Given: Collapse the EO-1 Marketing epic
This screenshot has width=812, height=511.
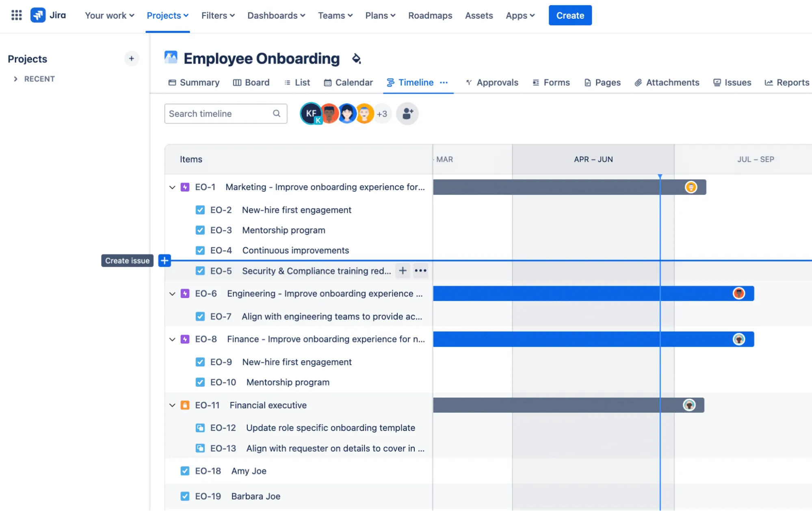Looking at the screenshot, I should point(172,187).
